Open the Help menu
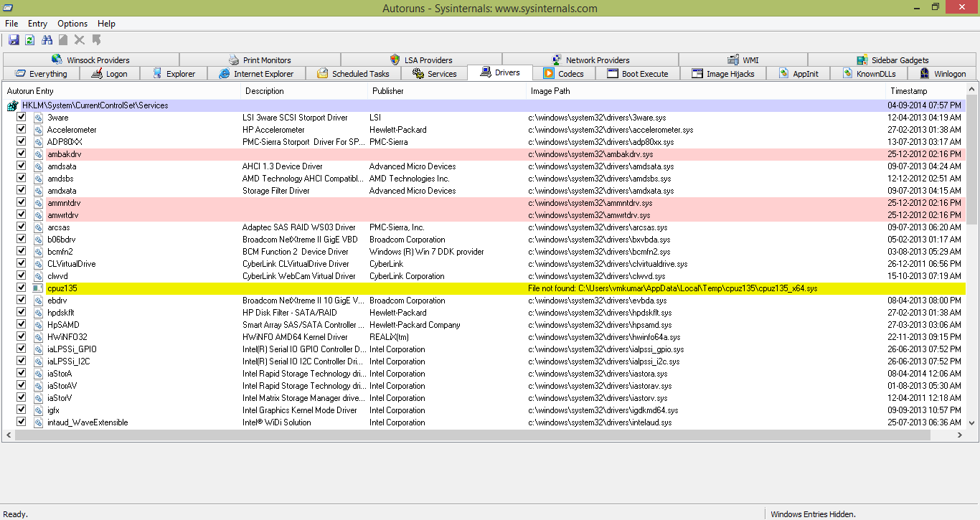Screen dimensions: 980x520 (106, 24)
